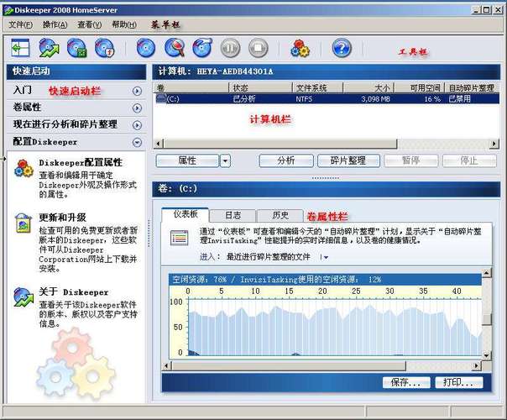Click the 文件系统 column header
The image size is (507, 420).
pyautogui.click(x=317, y=87)
